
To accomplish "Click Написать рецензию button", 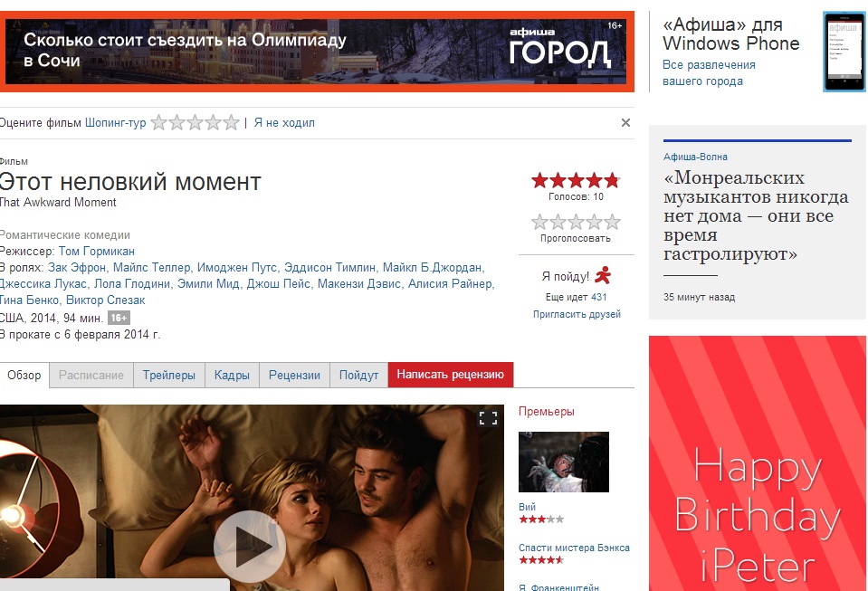I will click(451, 375).
